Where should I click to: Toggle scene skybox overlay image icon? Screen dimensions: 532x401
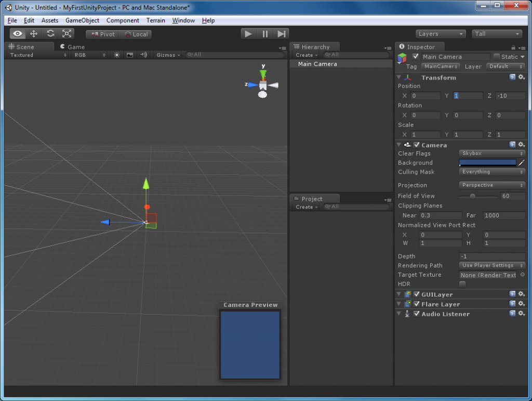(x=130, y=55)
